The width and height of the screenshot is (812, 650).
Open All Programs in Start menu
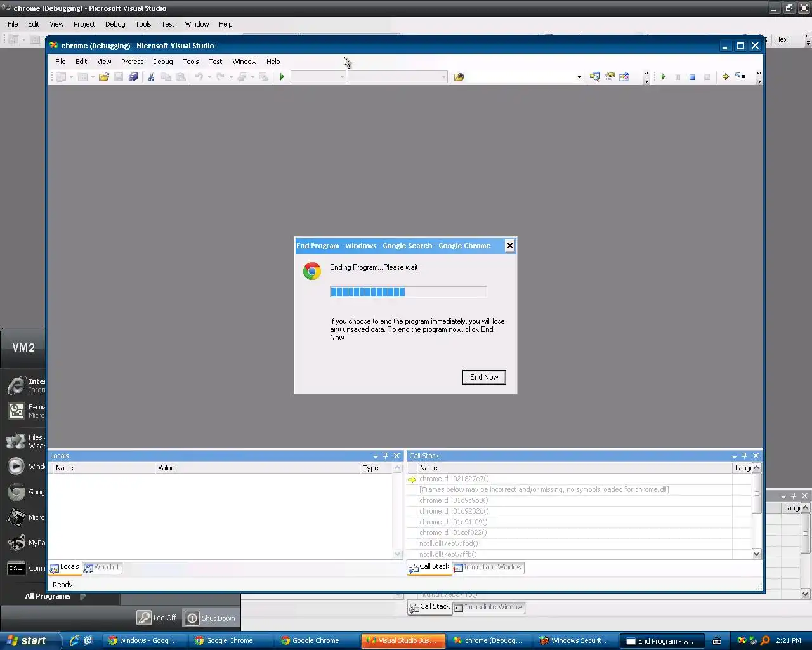pyautogui.click(x=55, y=596)
